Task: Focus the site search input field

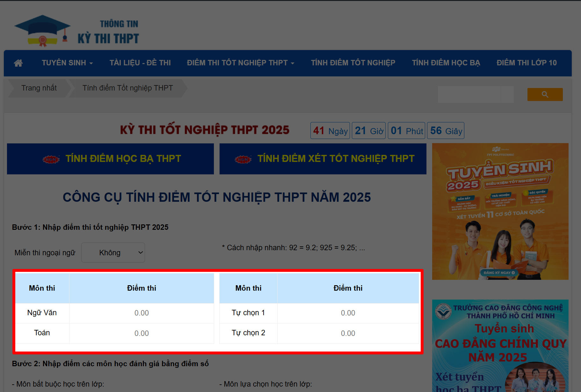Action: click(469, 94)
